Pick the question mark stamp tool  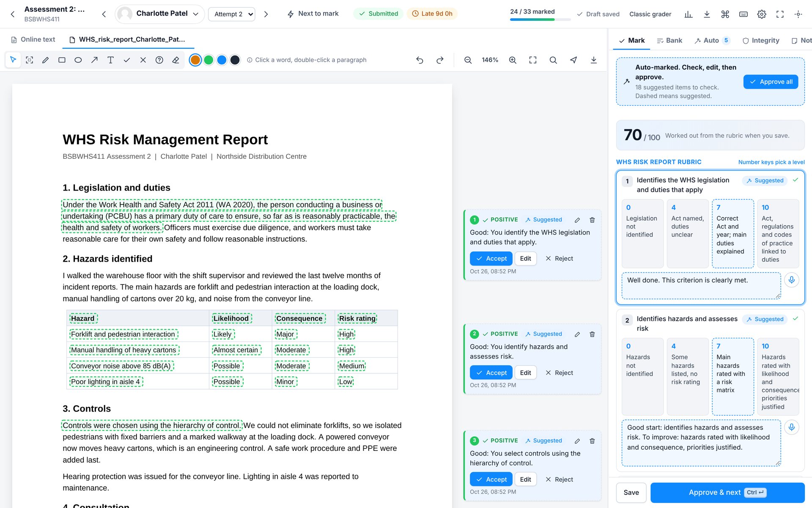point(159,60)
